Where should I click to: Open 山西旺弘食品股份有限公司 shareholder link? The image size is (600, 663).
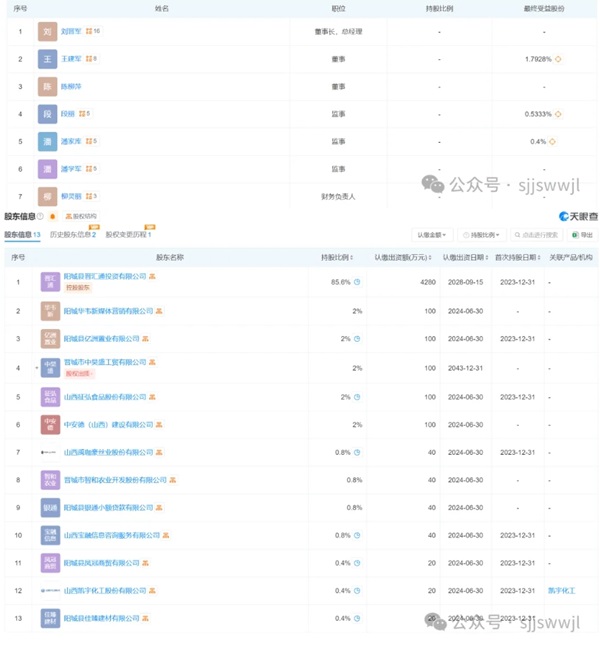click(105, 397)
